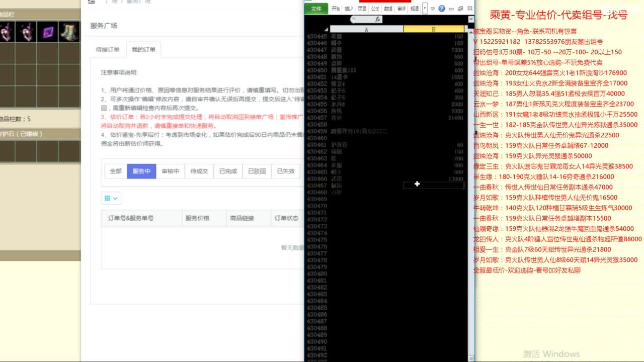Screen dimensions: 644x362
Task: Click the phone number line 15225921182
Action: coord(538,42)
